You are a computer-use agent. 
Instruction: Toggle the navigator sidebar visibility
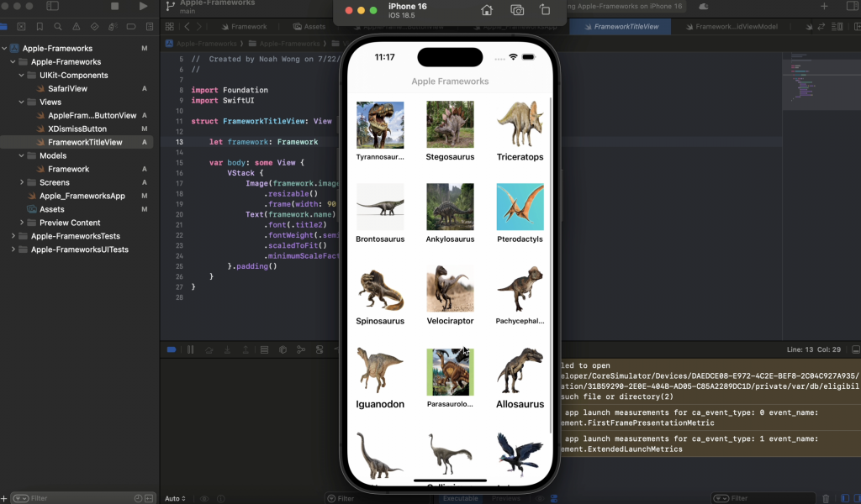[52, 7]
